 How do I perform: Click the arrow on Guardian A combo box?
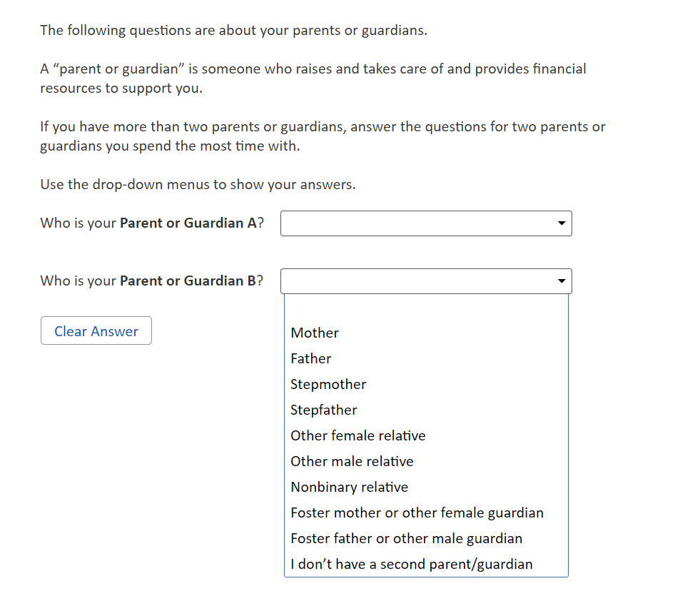pyautogui.click(x=562, y=223)
